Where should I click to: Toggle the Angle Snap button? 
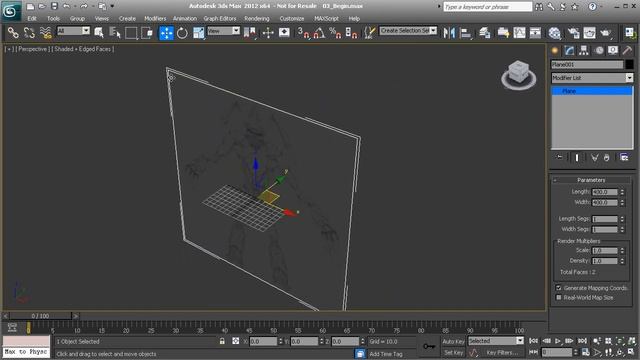319,32
